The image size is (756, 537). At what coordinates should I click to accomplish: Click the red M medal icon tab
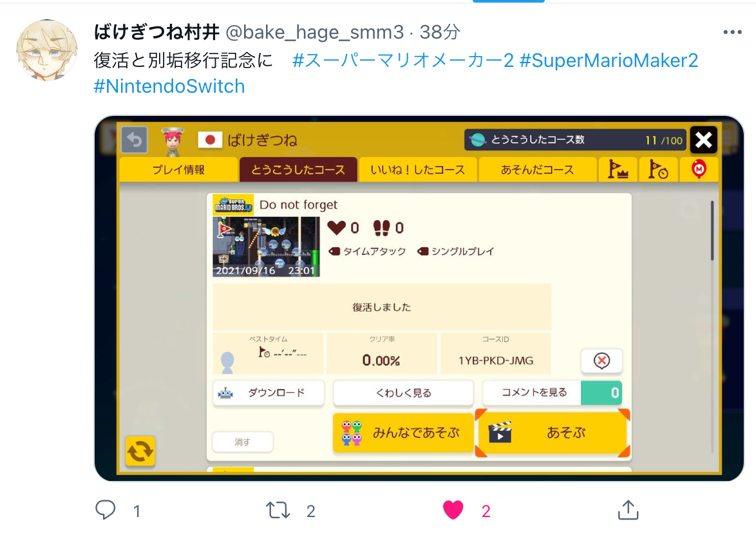699,170
